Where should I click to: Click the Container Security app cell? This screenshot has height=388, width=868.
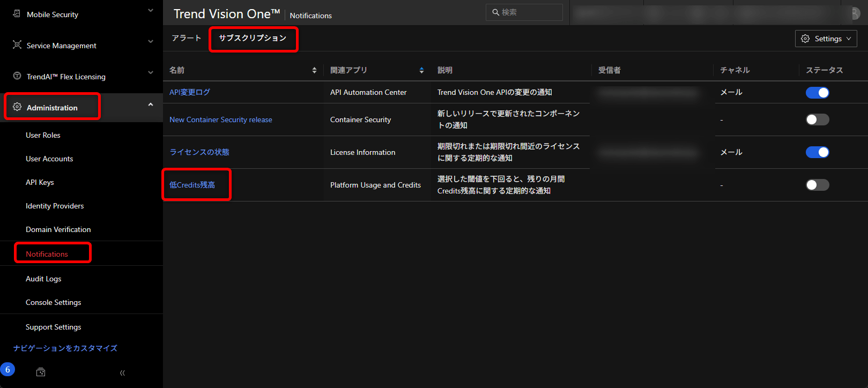360,120
